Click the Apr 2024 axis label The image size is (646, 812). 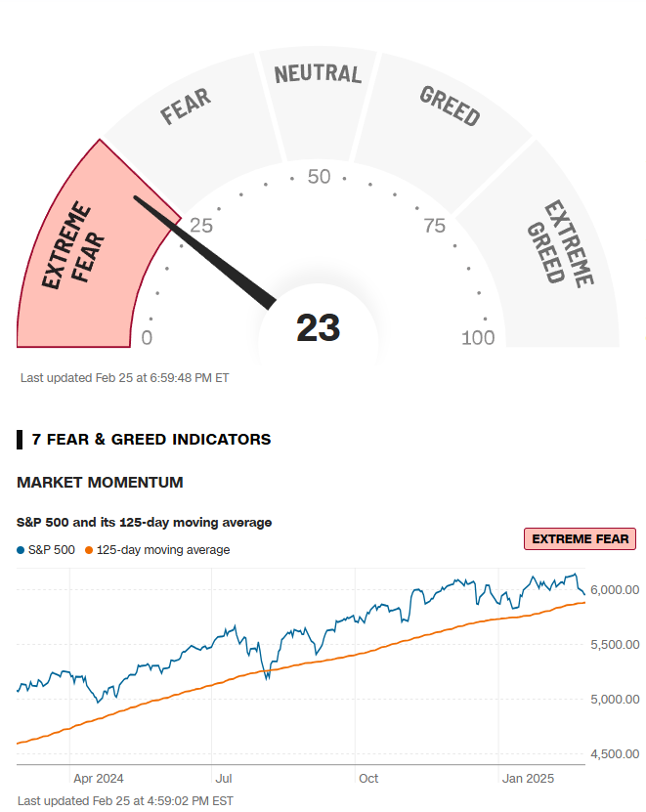click(x=99, y=779)
